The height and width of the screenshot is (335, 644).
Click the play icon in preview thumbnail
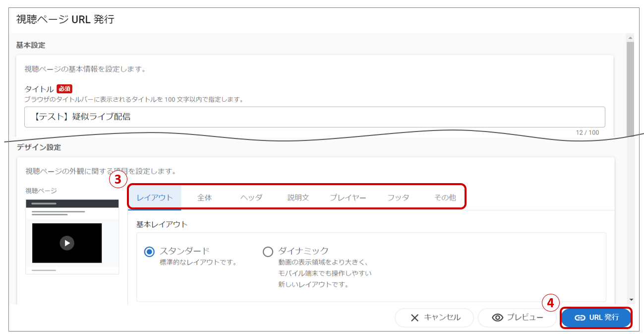point(67,243)
